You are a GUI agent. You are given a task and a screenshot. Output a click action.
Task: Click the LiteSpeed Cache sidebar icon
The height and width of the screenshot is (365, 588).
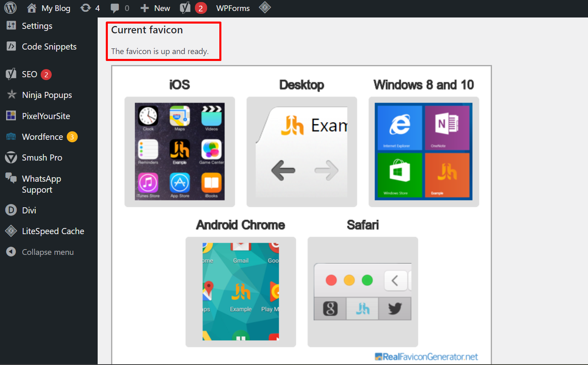pyautogui.click(x=11, y=231)
